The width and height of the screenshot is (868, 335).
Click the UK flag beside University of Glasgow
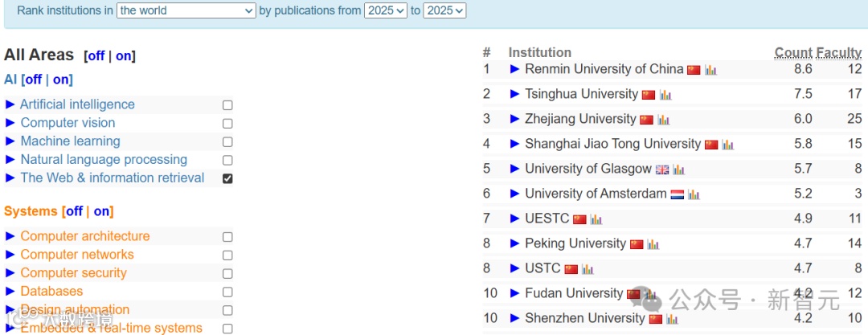[662, 170]
